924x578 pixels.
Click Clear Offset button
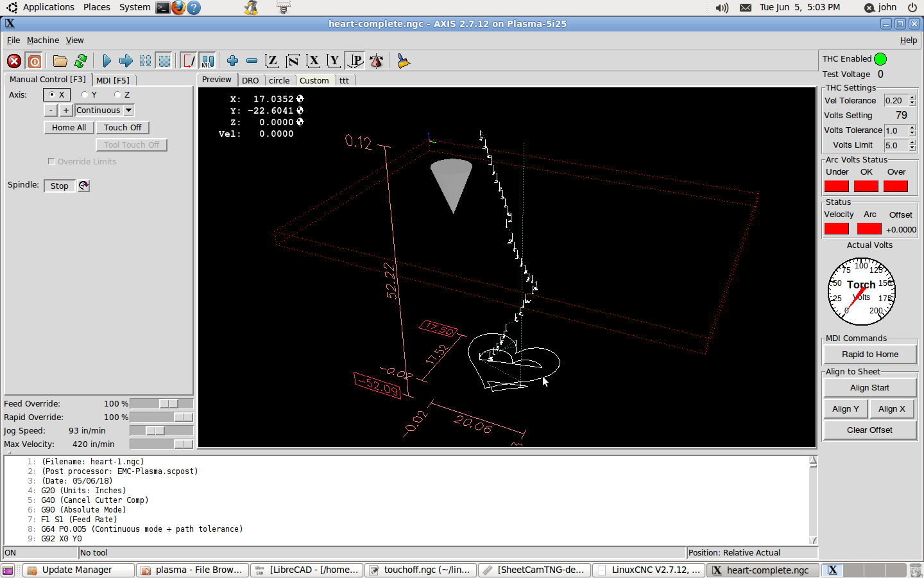click(x=870, y=430)
